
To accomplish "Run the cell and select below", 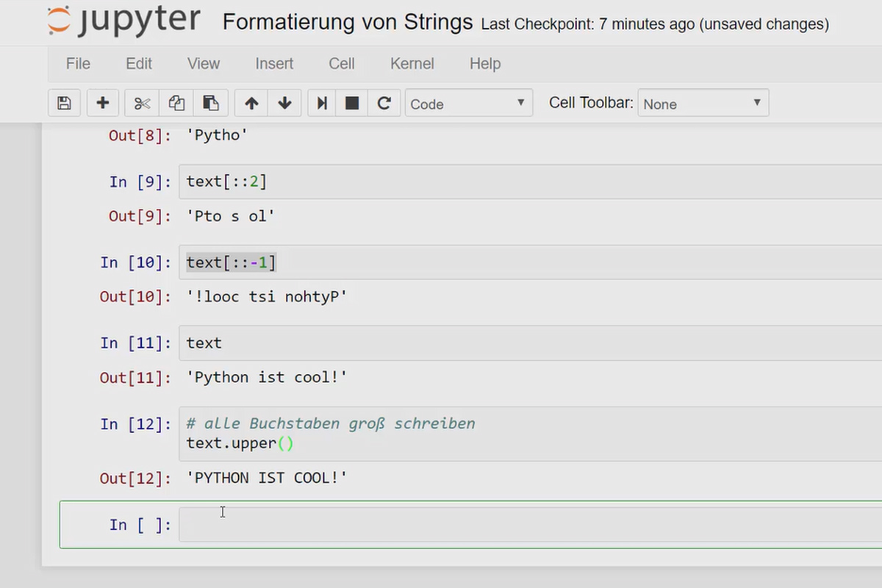I will (322, 103).
